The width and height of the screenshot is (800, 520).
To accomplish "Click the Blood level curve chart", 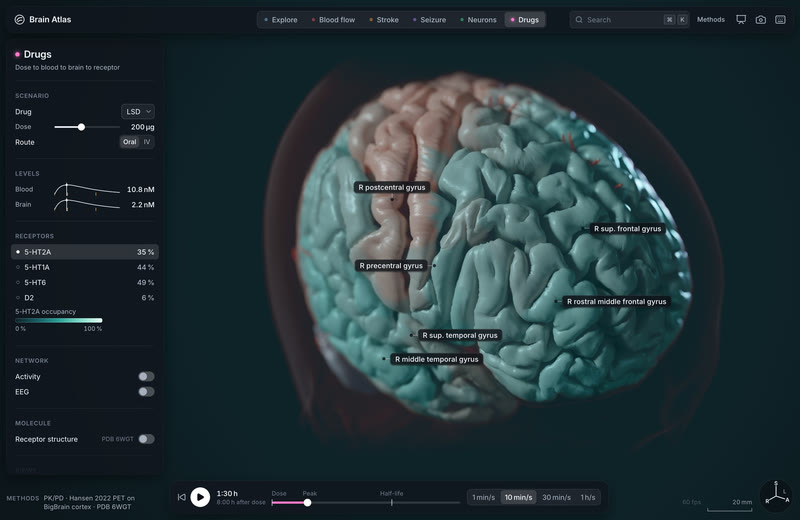I will (x=87, y=189).
